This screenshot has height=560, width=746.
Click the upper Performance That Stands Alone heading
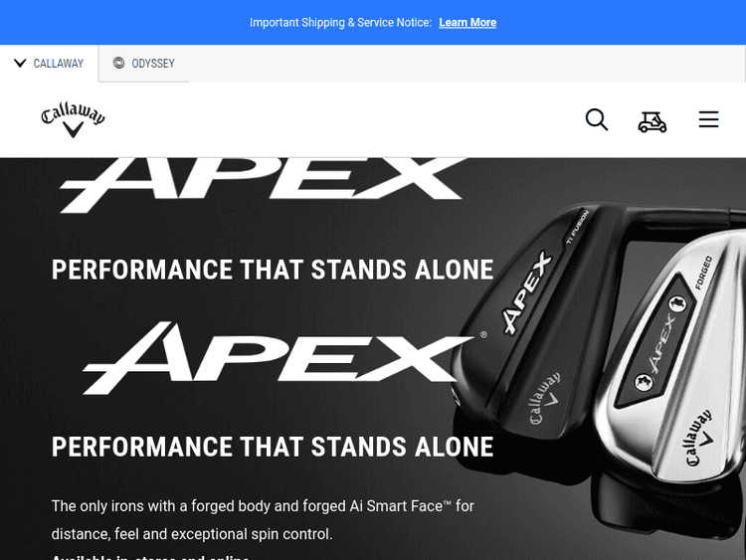click(x=273, y=270)
